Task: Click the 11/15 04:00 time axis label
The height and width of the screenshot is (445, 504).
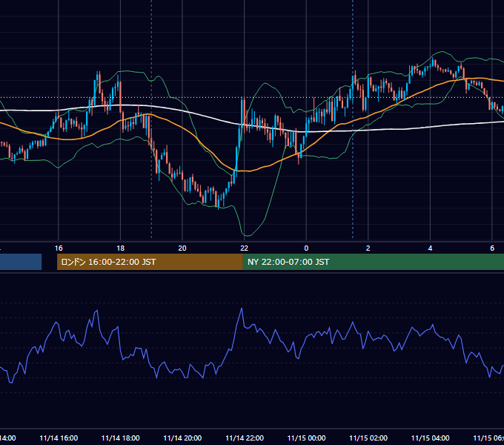Action: click(x=431, y=438)
